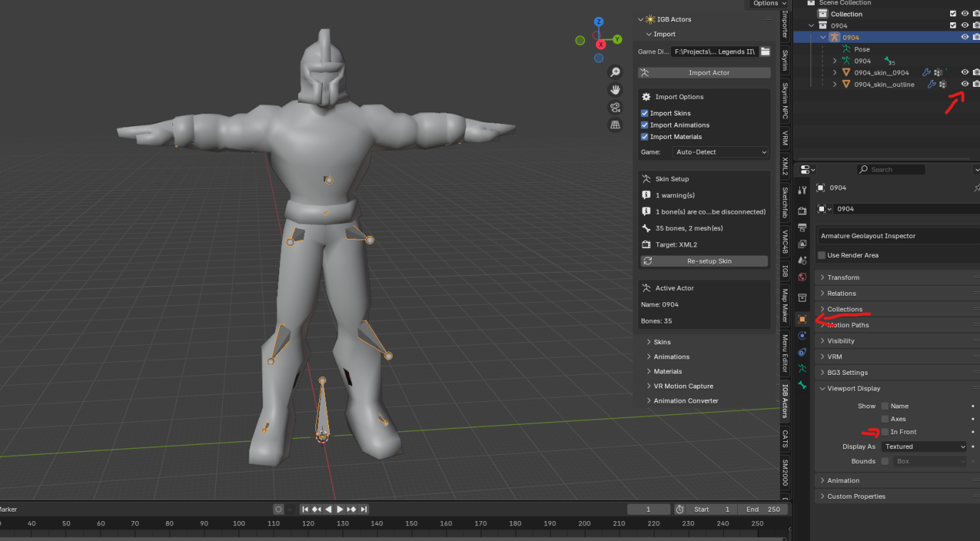Open the Bone properties tab icon
980x541 pixels.
point(803,385)
